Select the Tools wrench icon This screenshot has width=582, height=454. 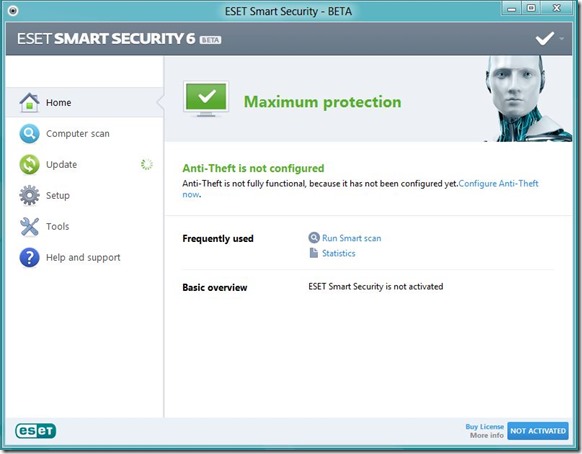[29, 226]
